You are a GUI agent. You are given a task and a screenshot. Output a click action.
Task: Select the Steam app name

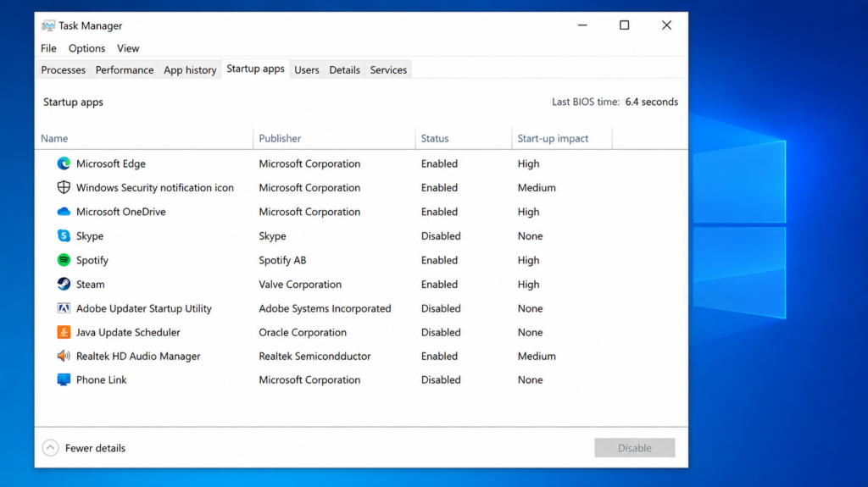(x=90, y=284)
